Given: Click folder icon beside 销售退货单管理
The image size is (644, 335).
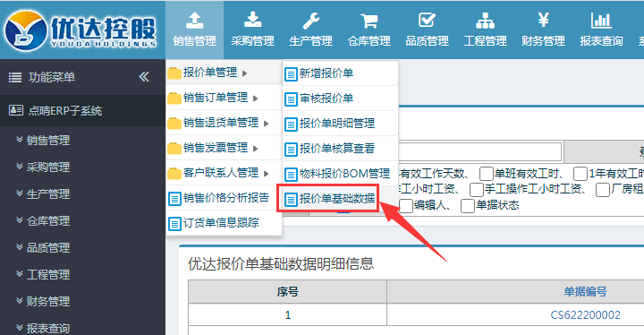Looking at the screenshot, I should click(174, 123).
